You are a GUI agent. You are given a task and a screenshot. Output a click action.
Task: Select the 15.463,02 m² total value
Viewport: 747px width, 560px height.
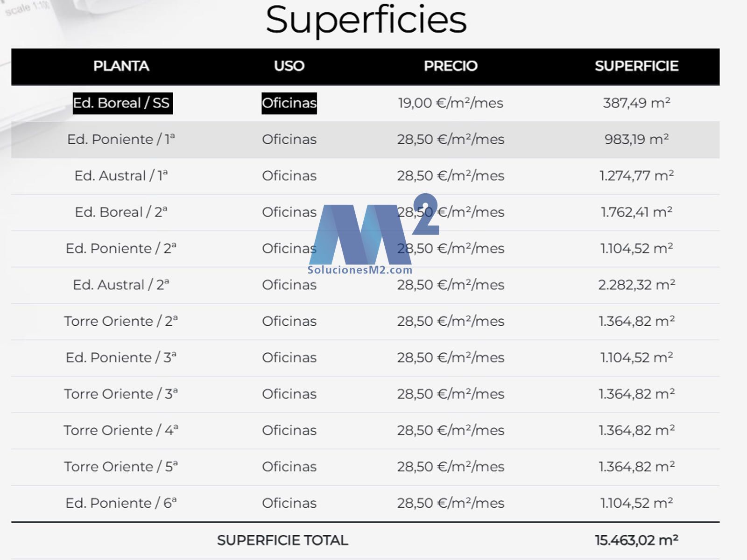pos(636,540)
